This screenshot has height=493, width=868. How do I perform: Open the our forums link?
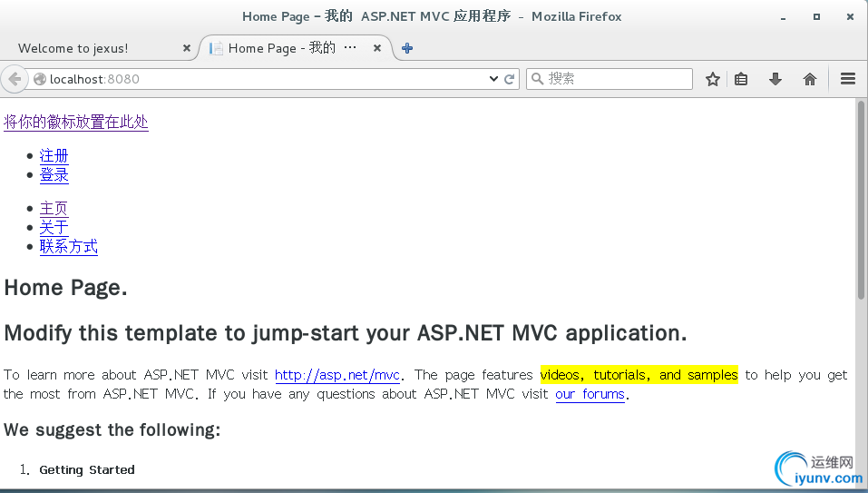point(590,394)
